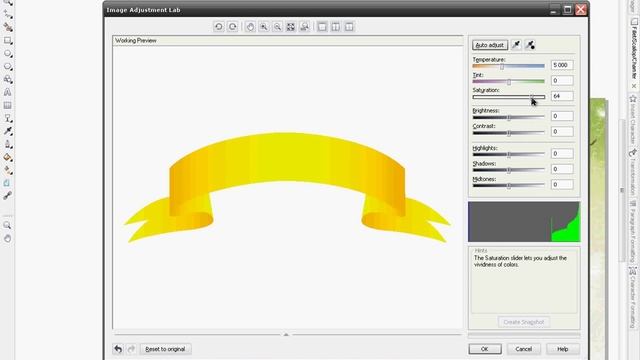Focus the Contrast value field
This screenshot has height=360, width=640.
tap(562, 131)
